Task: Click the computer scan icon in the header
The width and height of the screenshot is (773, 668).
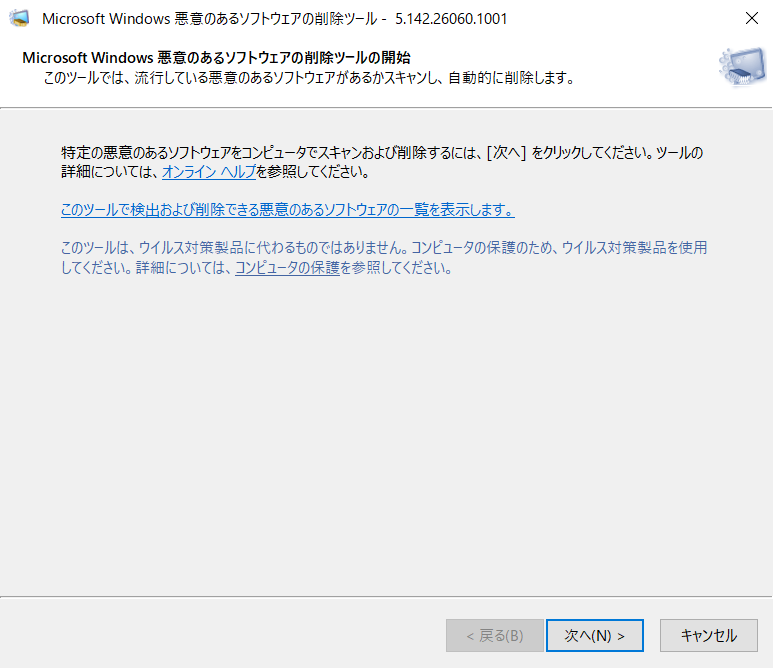Action: point(742,67)
